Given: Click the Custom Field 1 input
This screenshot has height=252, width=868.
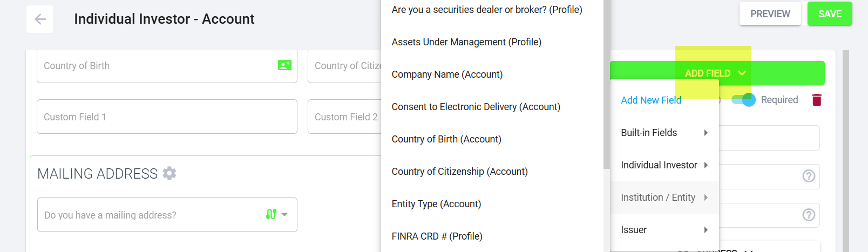Looking at the screenshot, I should tap(167, 117).
